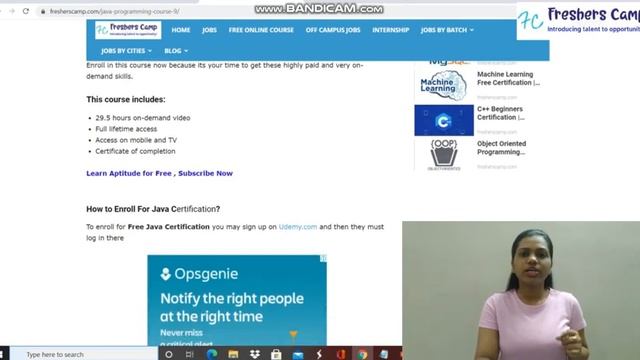This screenshot has width=640, height=360.
Task: Open the Mail app on the taskbar
Action: pyautogui.click(x=298, y=355)
